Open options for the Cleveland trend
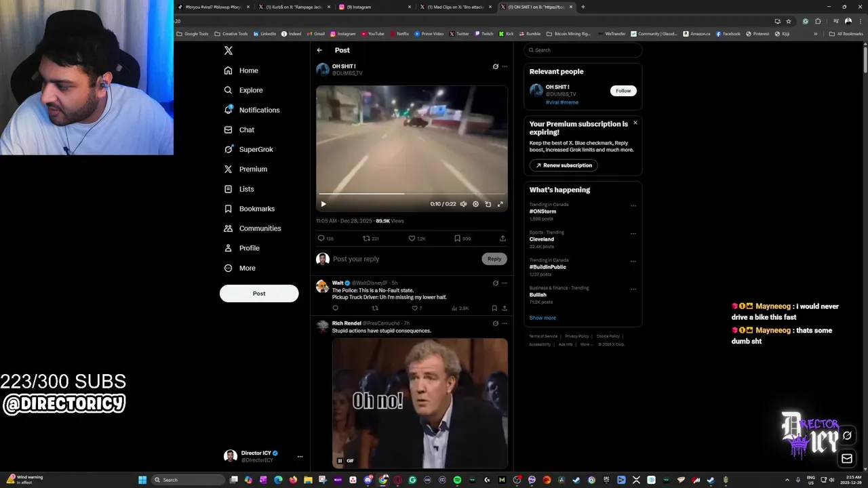Viewport: 868px width, 488px height. click(633, 234)
